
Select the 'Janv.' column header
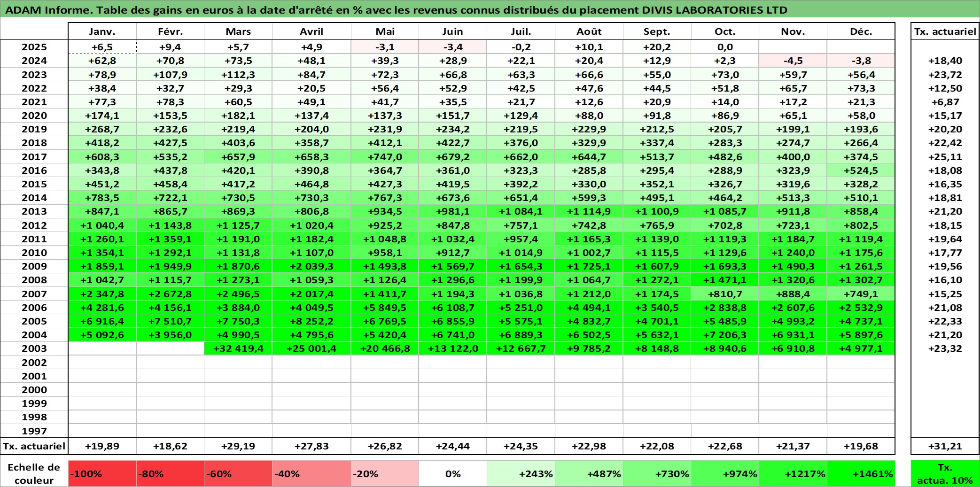click(102, 31)
